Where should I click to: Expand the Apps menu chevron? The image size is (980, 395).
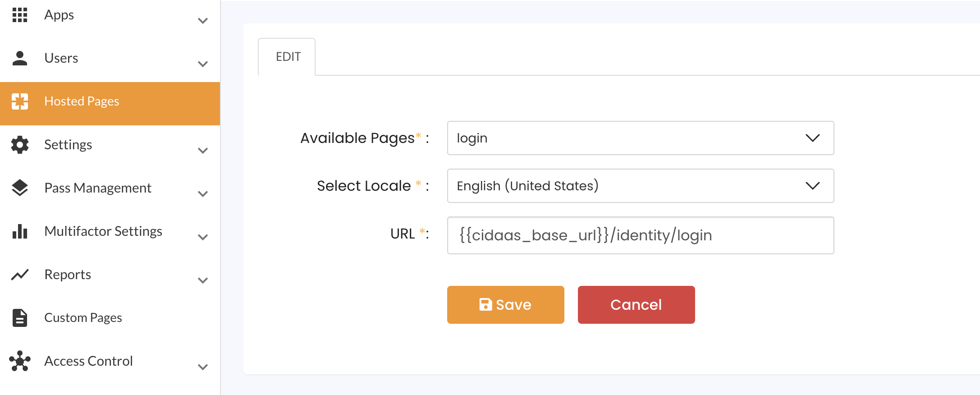(203, 21)
